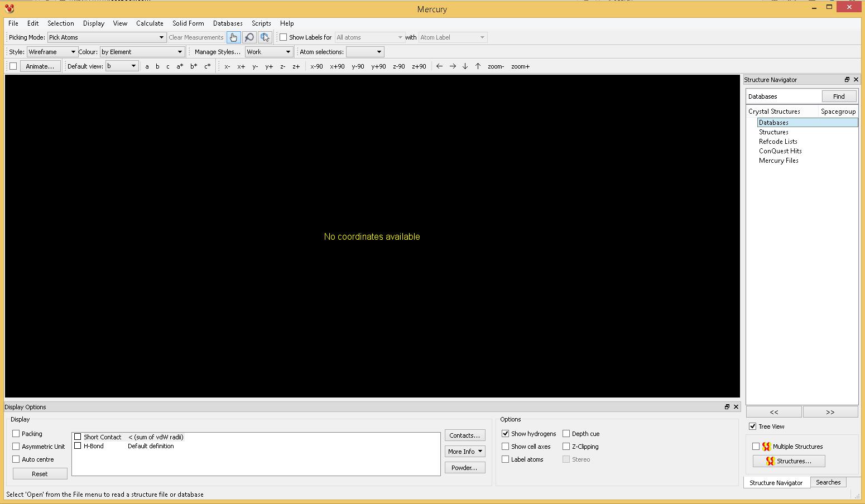Image resolution: width=865 pixels, height=504 pixels.
Task: Open the Solid Form menu
Action: coord(188,23)
